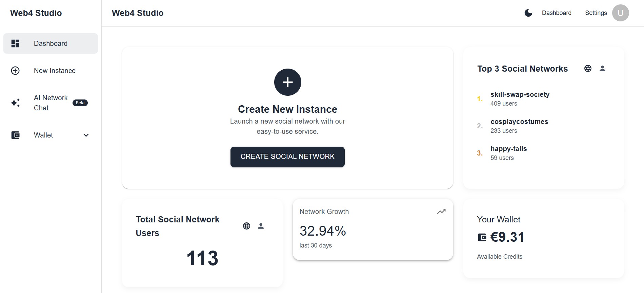
Task: Click the trending-up icon in Network Growth card
Action: (441, 212)
